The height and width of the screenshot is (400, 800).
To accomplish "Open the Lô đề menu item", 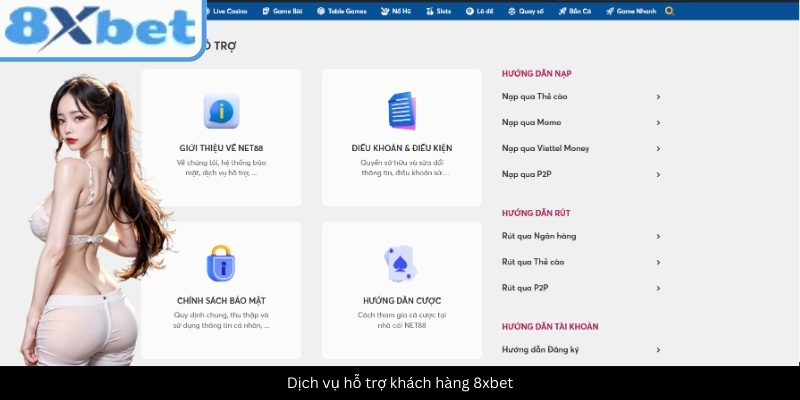I will click(x=480, y=11).
